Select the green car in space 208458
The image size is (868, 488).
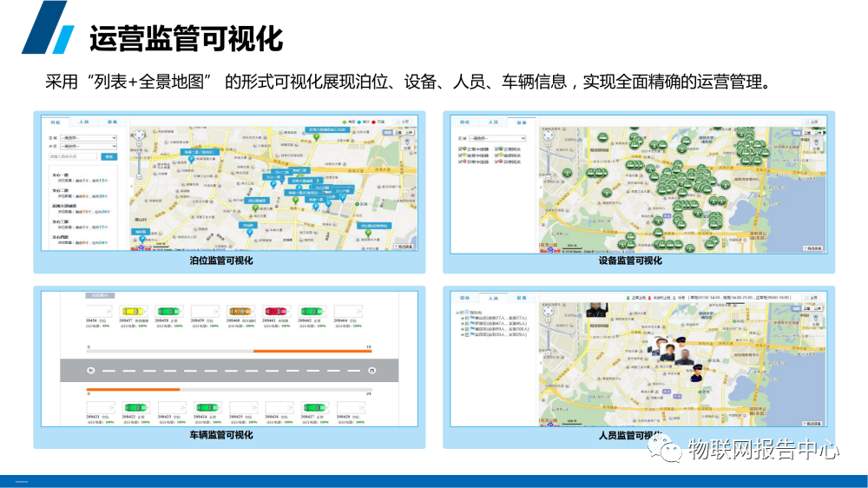[x=169, y=312]
